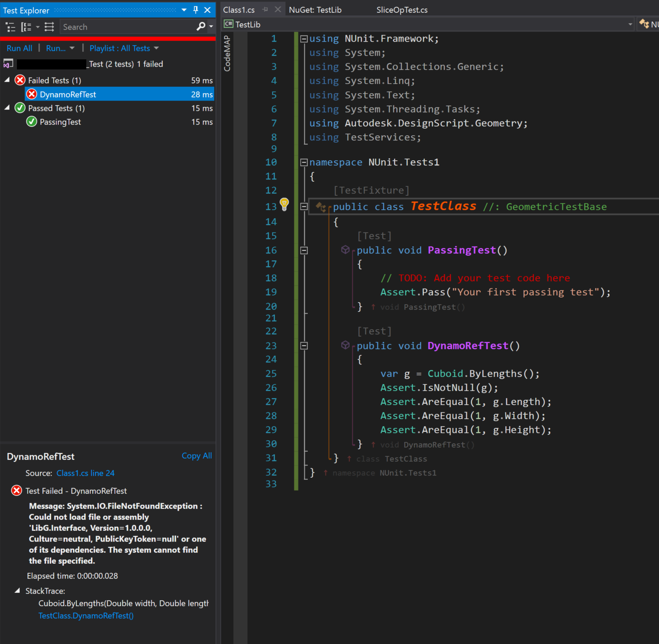This screenshot has height=644, width=659.
Task: Click Run All to run all tests
Action: tap(19, 48)
